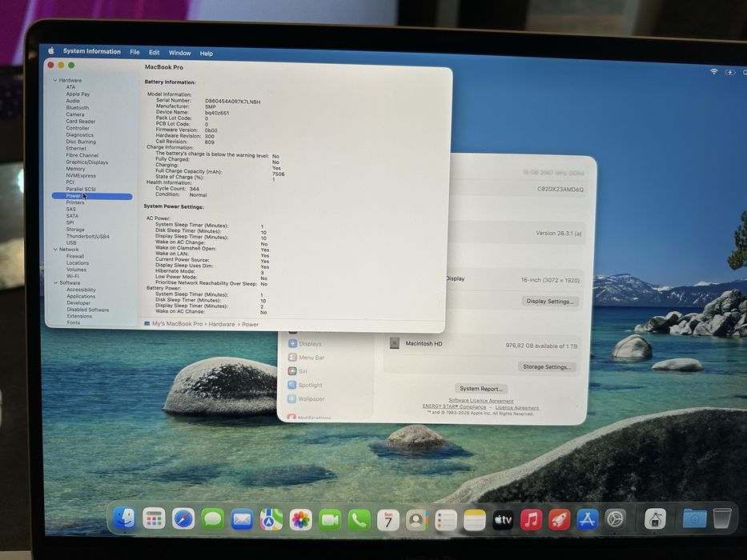The image size is (747, 560).
Task: Select Firewall under Network
Action: (x=75, y=256)
